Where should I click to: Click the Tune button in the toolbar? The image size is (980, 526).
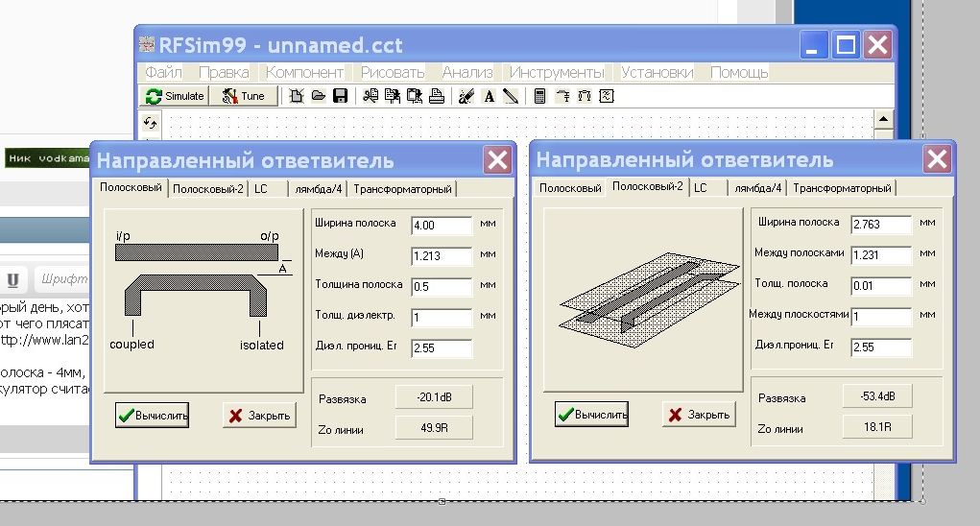[243, 96]
